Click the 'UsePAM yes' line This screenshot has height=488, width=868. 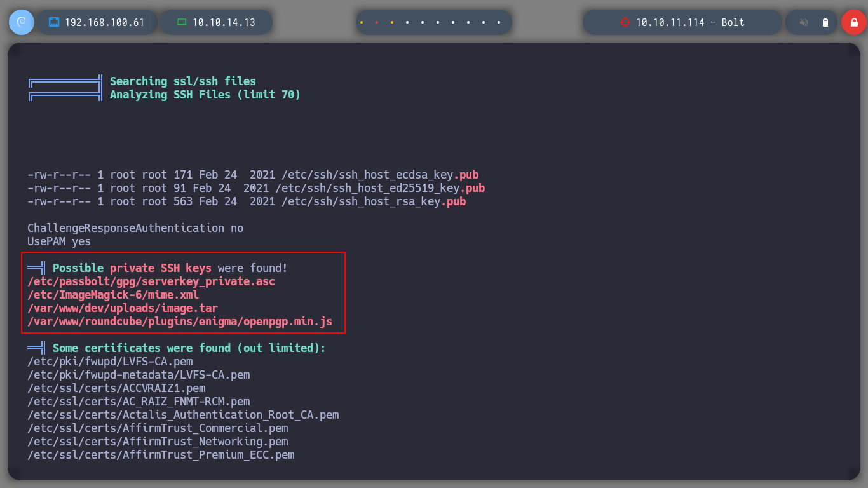[59, 241]
